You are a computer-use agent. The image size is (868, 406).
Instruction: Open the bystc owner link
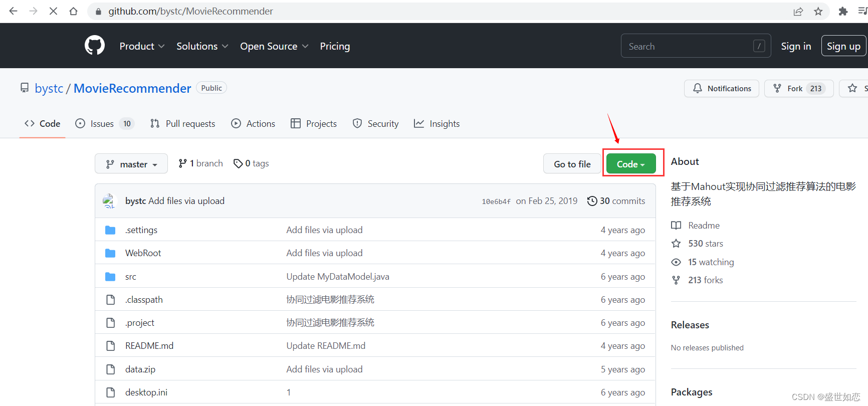pyautogui.click(x=49, y=88)
